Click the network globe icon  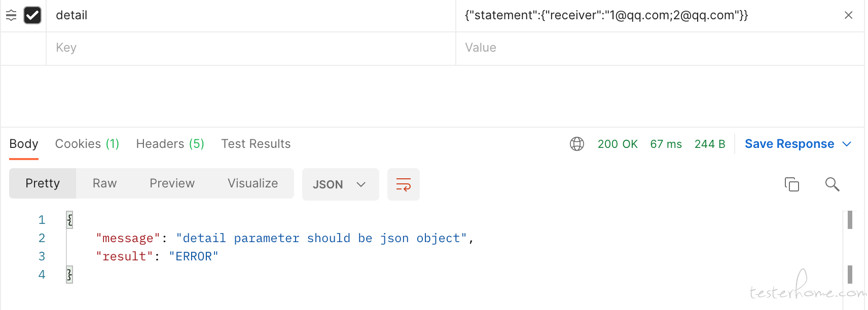coord(577,144)
